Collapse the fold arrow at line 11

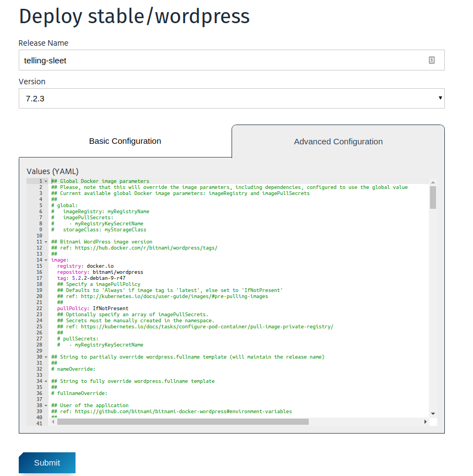(x=46, y=242)
